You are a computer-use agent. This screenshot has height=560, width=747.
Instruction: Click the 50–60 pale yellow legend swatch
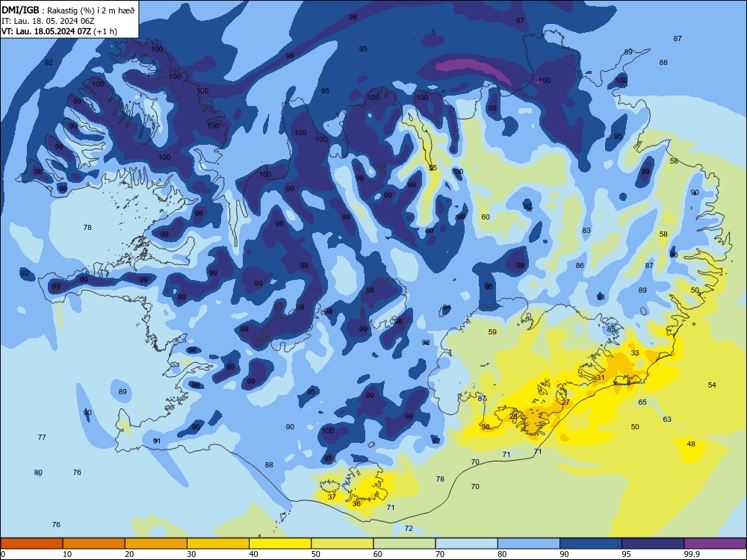pos(342,544)
